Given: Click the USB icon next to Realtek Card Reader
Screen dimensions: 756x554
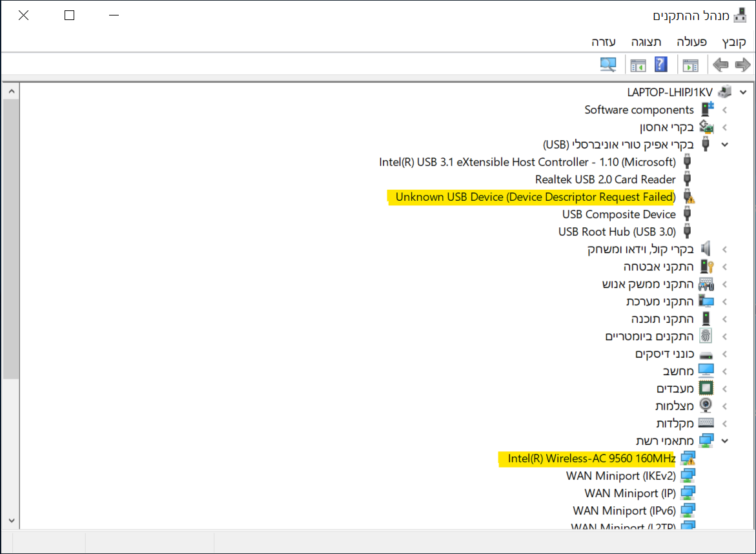Looking at the screenshot, I should click(687, 179).
